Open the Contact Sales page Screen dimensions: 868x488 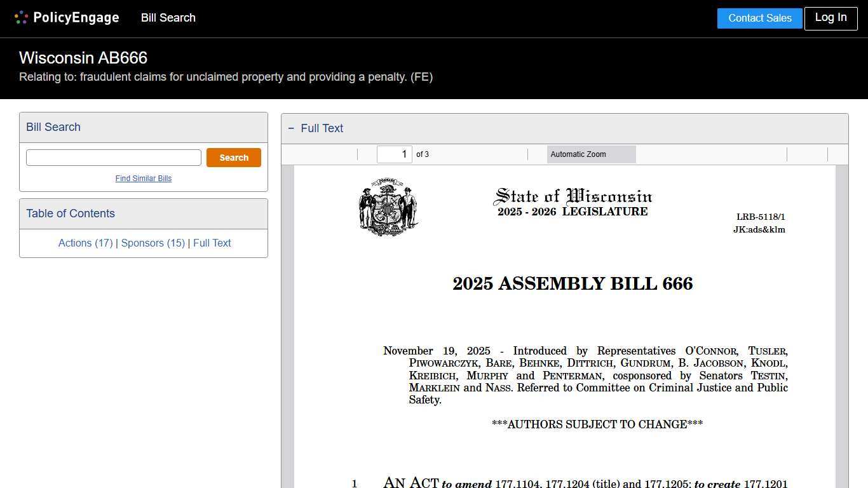point(759,18)
